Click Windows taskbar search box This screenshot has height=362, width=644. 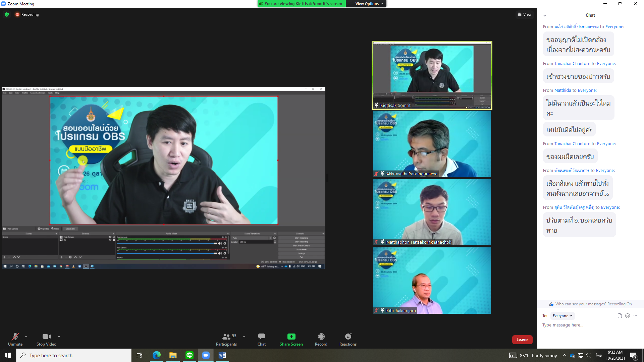tap(74, 355)
